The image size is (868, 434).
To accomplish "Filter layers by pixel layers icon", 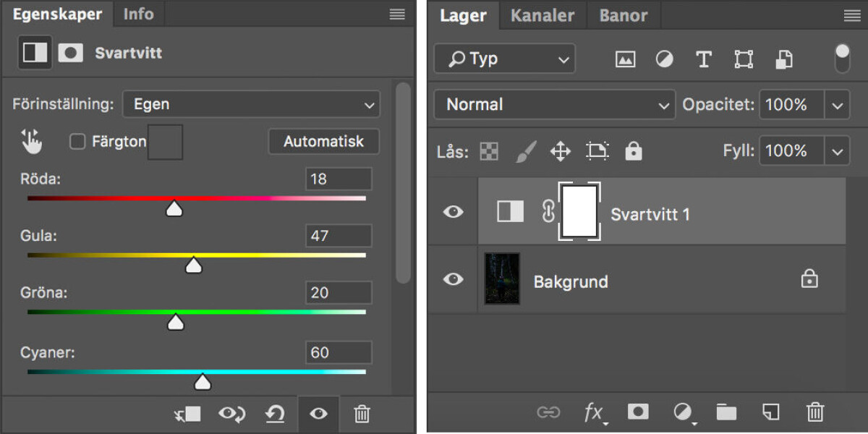I will [625, 59].
